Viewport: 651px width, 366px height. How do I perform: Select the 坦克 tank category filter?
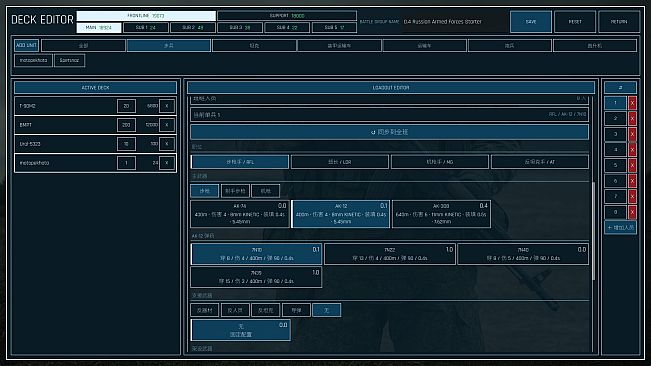pos(254,46)
